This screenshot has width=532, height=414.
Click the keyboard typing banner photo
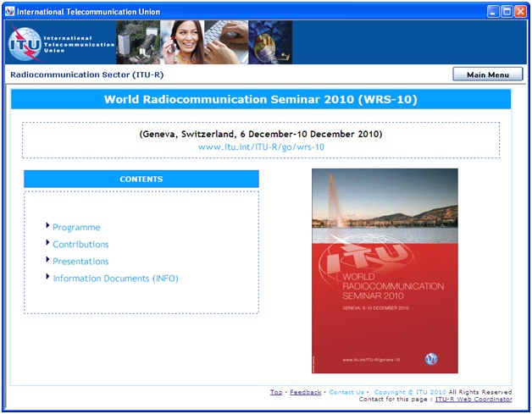tap(226, 42)
